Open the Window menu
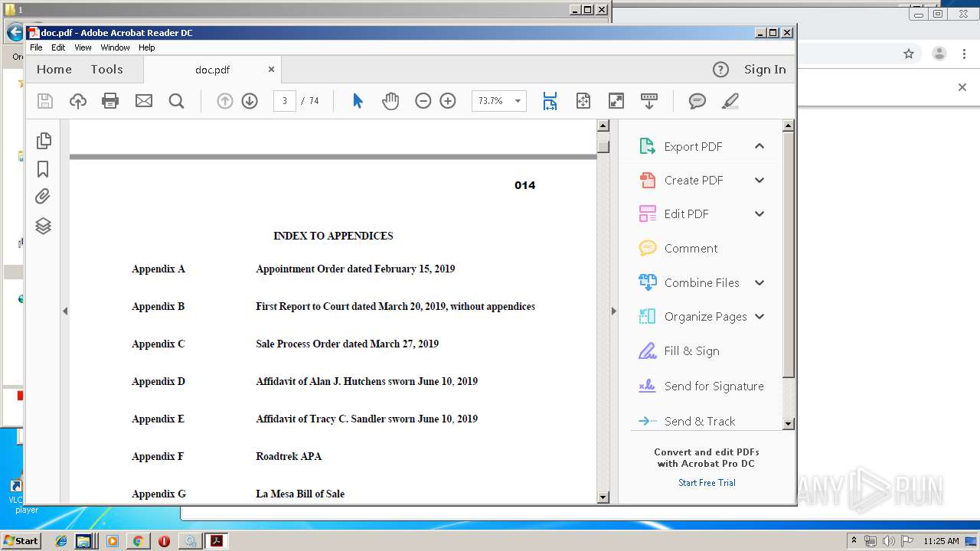The height and width of the screenshot is (551, 980). pyautogui.click(x=115, y=47)
